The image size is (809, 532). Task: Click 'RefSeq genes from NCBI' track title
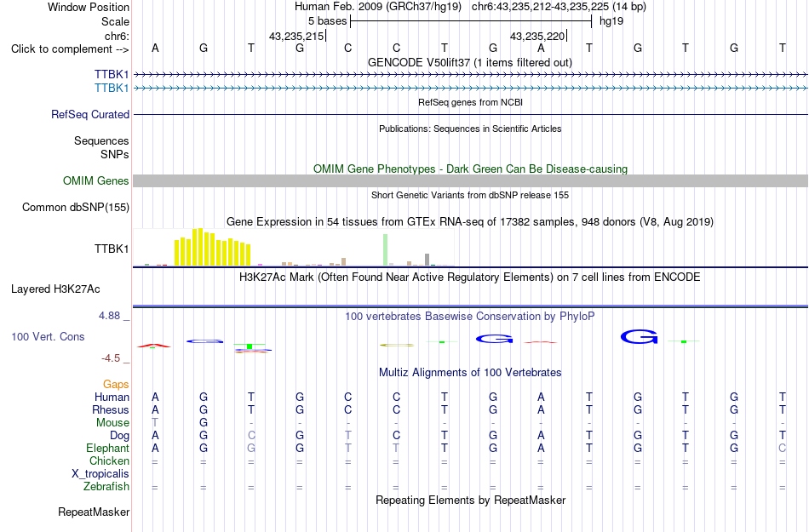(470, 102)
